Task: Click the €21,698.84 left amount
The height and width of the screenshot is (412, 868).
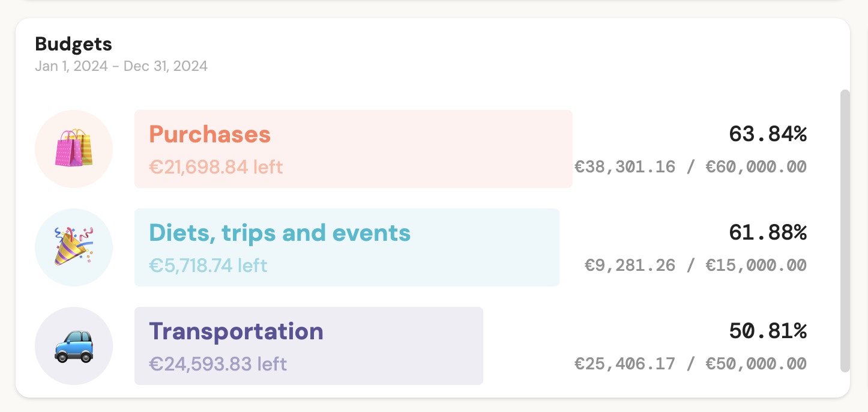Action: (x=215, y=167)
